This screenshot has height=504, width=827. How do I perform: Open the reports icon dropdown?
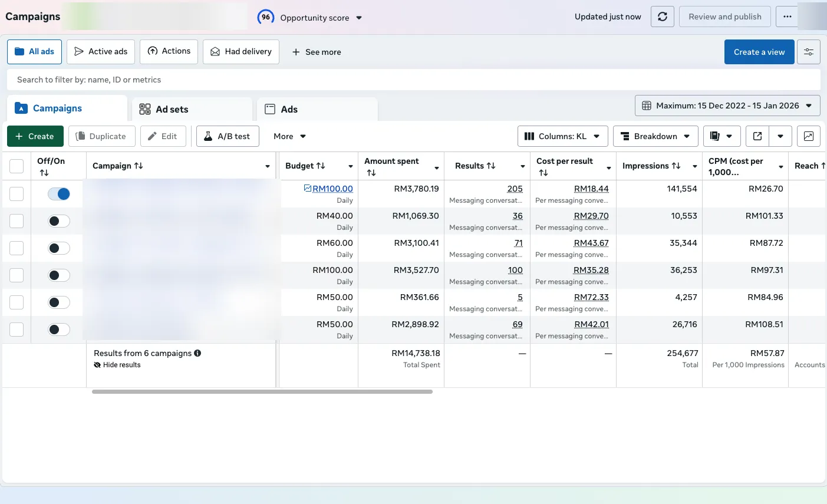pyautogui.click(x=721, y=136)
